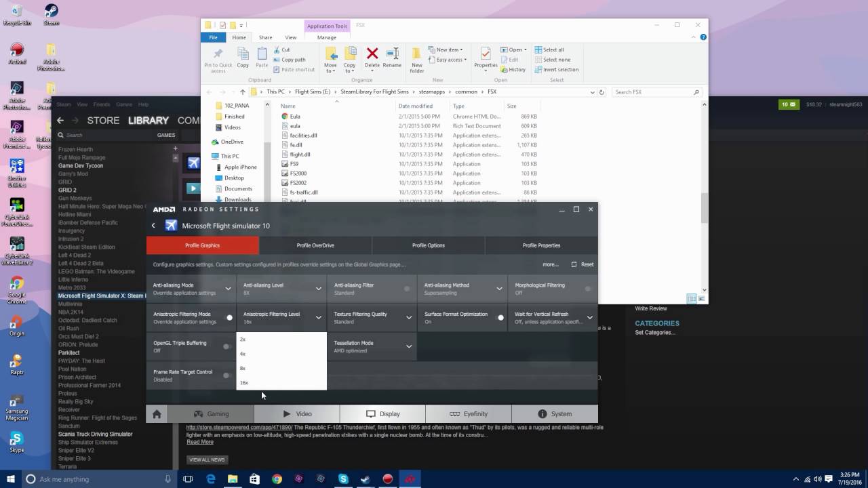Switch to the Profile OverDrive tab
Image resolution: width=868 pixels, height=488 pixels.
pos(315,245)
